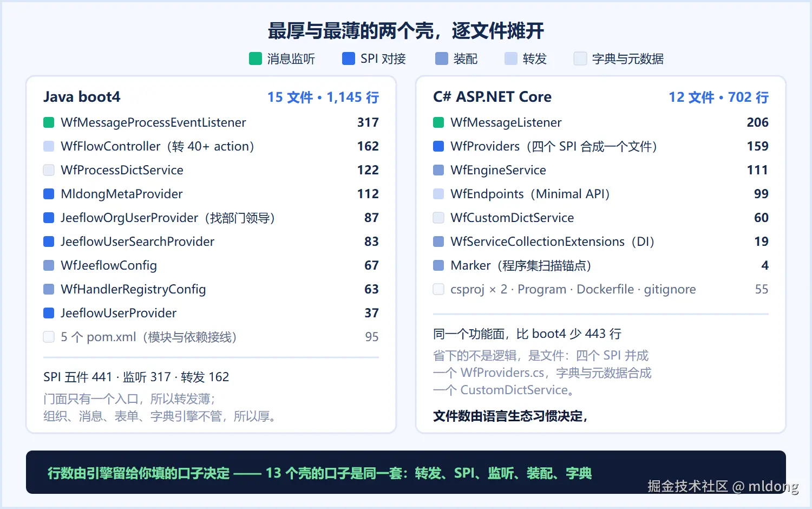Click the 掘金技术社区 @ mldong watermark
Viewport: 812px width, 509px height.
click(x=723, y=486)
